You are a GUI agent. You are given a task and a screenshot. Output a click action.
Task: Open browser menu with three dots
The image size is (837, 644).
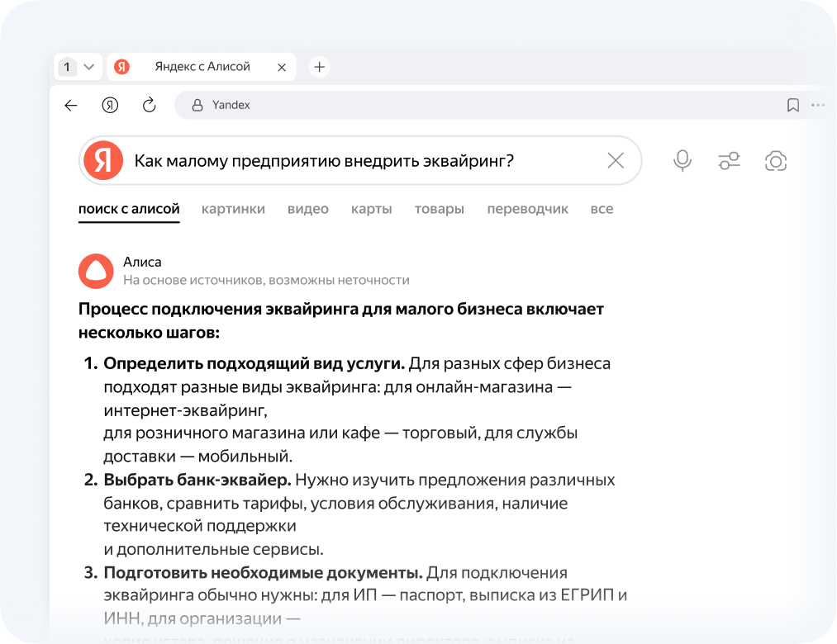(x=818, y=105)
